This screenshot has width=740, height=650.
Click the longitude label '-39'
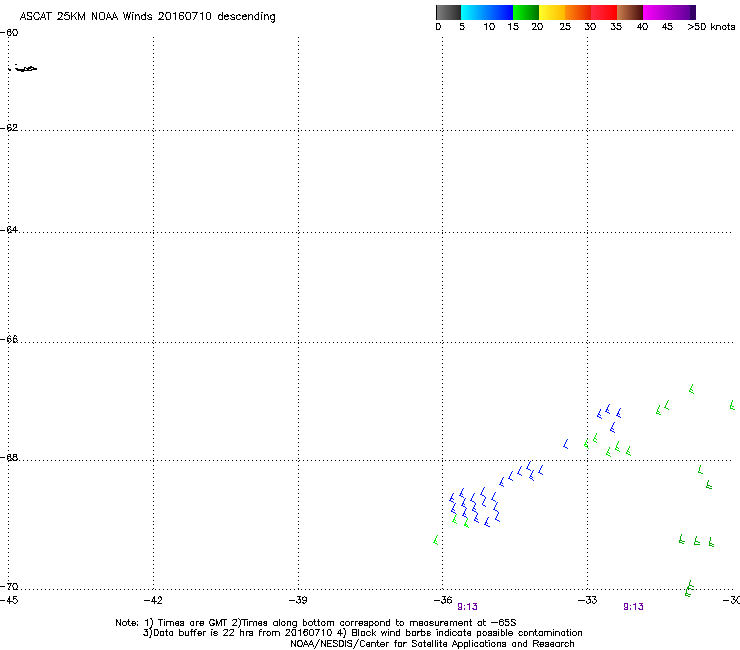coord(298,600)
